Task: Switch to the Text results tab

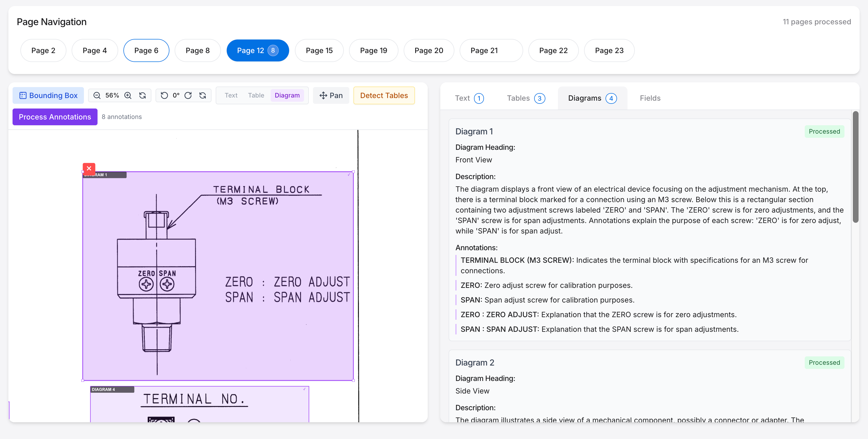Action: (469, 98)
